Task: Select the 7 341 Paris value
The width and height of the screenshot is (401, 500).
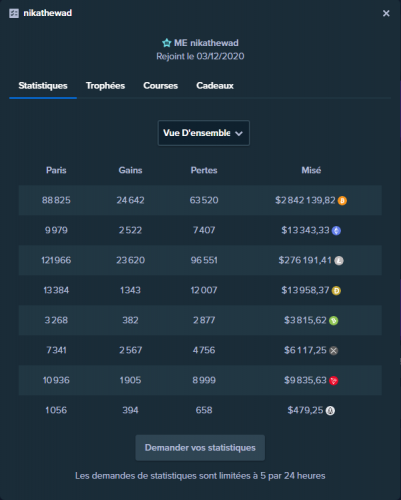Action: coord(56,350)
